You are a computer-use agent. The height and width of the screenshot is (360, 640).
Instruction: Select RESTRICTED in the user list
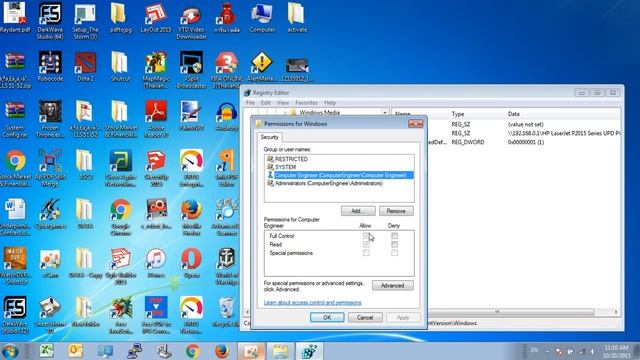click(x=339, y=159)
